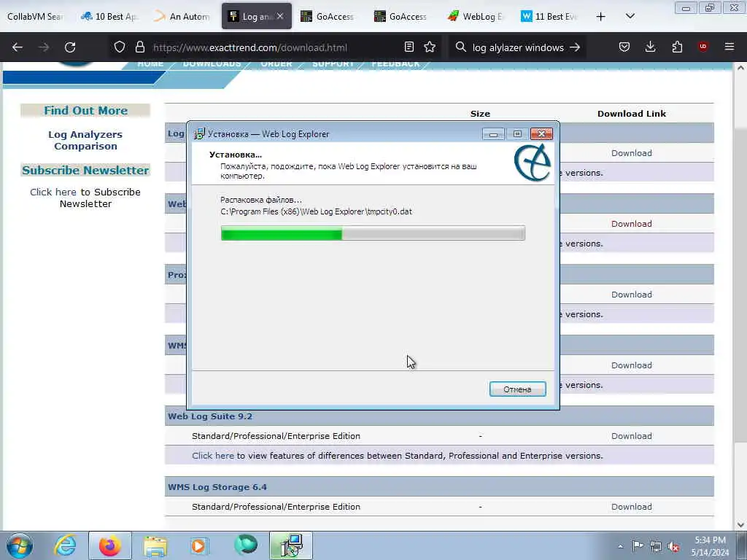This screenshot has height=560, width=747.
Task: Open the extensions puzzle icon
Action: click(677, 47)
